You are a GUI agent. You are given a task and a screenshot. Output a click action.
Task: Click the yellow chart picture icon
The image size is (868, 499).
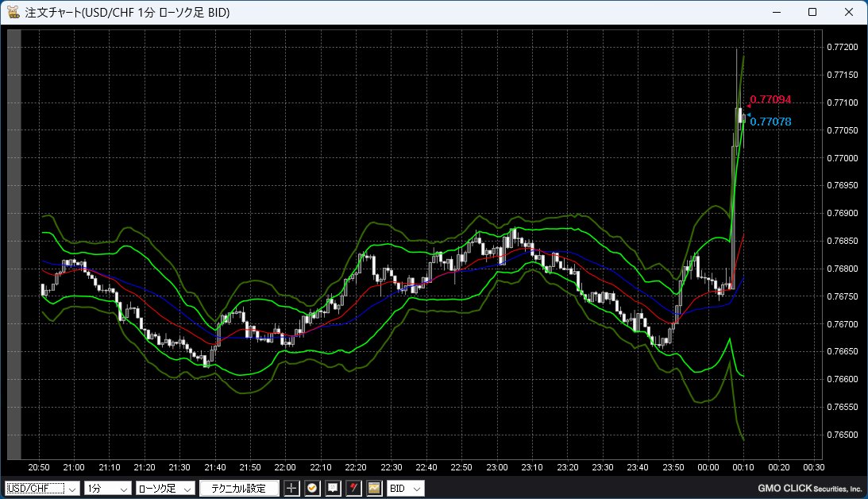click(x=374, y=488)
